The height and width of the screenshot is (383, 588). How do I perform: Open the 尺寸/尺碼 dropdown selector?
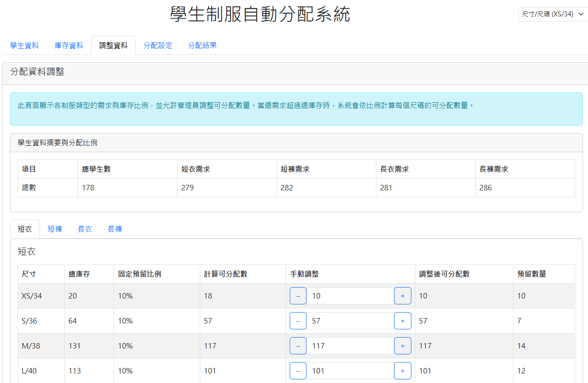click(x=552, y=14)
